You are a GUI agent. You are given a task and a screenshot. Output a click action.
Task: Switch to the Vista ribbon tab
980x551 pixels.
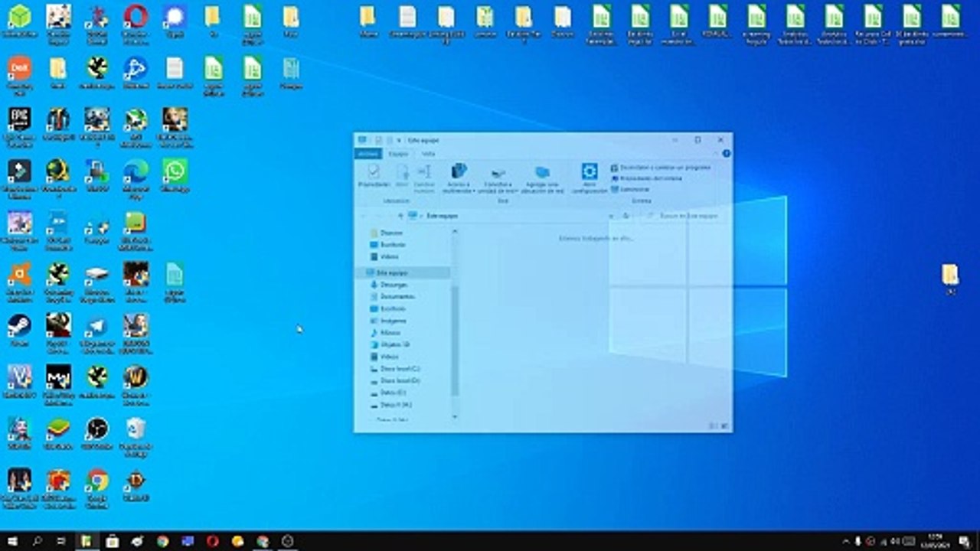tap(429, 154)
